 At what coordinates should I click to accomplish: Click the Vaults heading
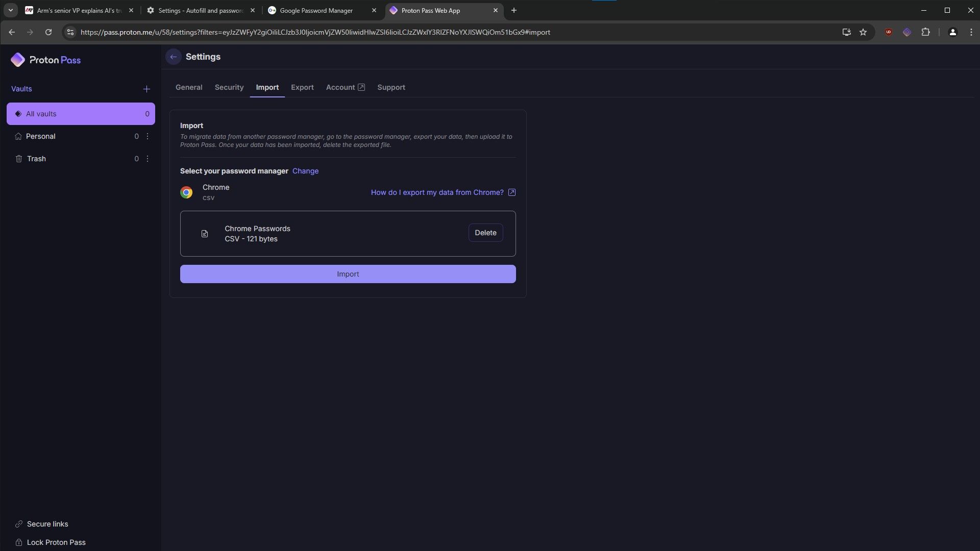[21, 89]
